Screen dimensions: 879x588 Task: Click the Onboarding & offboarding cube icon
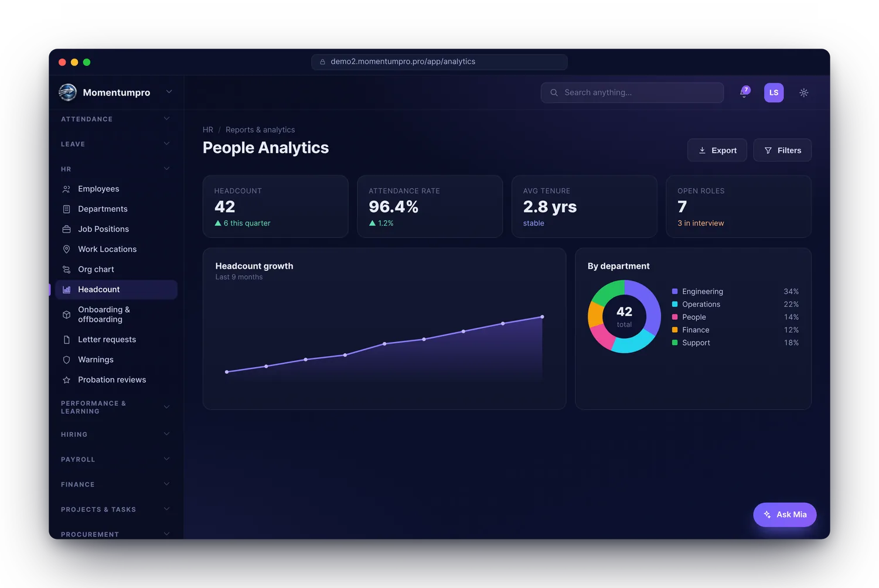coord(66,314)
